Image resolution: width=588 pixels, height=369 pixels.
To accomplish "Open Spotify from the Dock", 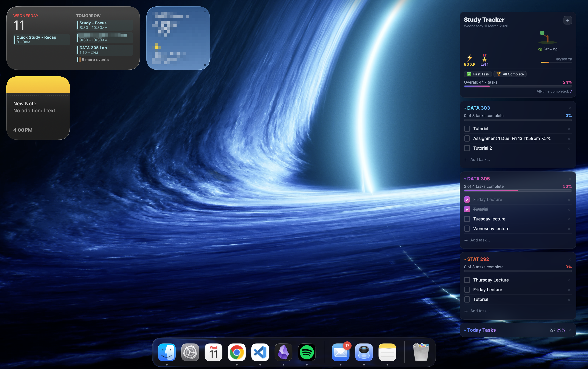I will click(x=307, y=352).
